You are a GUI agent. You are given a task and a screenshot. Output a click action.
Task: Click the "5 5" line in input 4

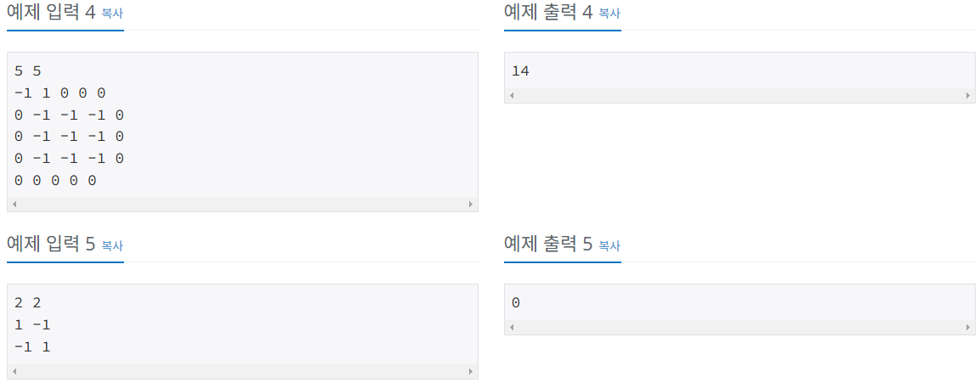(27, 71)
